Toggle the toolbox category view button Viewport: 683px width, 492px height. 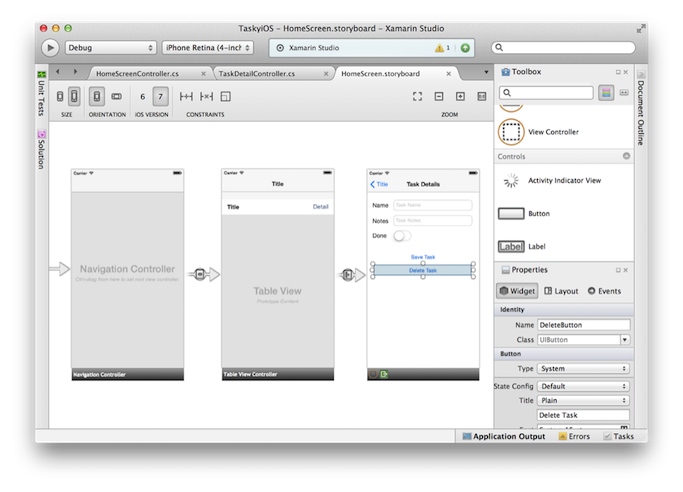tap(606, 92)
